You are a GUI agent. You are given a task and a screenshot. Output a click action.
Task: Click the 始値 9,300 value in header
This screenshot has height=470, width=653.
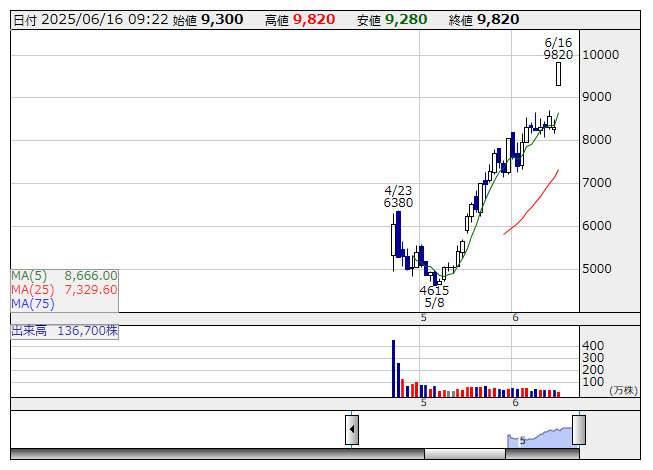[221, 19]
